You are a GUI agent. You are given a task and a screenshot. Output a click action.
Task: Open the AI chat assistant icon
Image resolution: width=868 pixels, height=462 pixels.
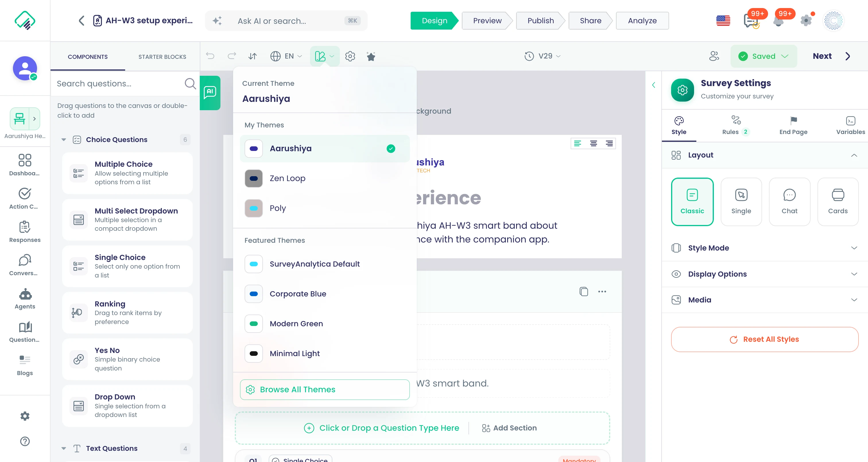210,92
